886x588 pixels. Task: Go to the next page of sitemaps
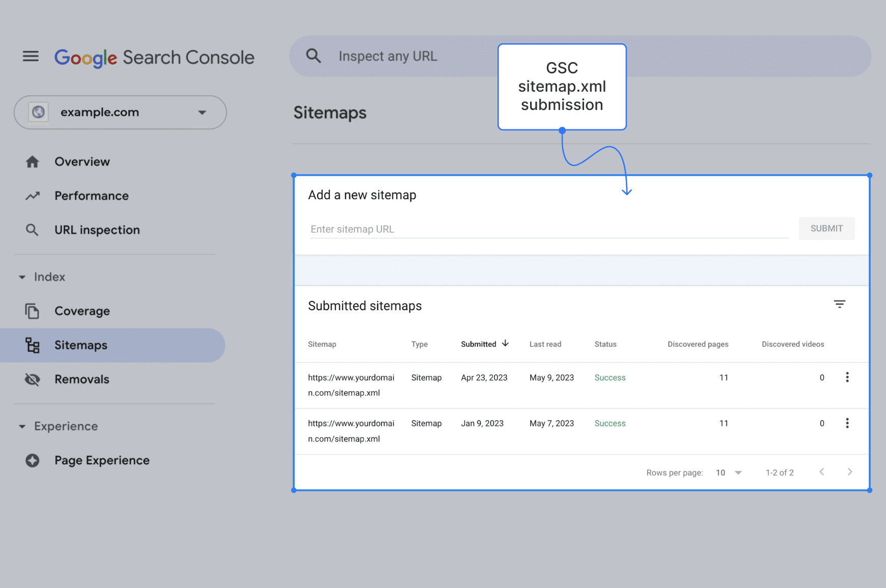tap(849, 472)
